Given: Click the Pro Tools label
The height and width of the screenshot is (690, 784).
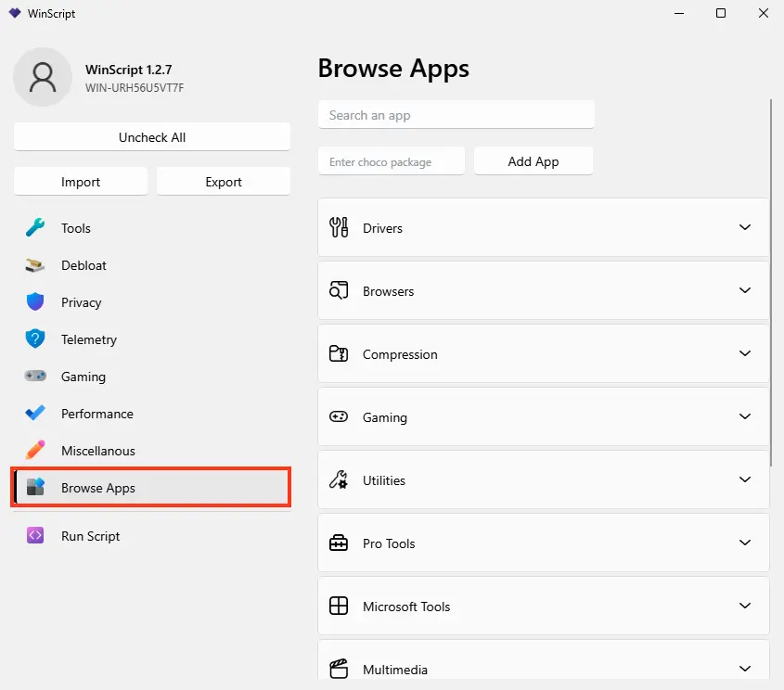Looking at the screenshot, I should (389, 543).
